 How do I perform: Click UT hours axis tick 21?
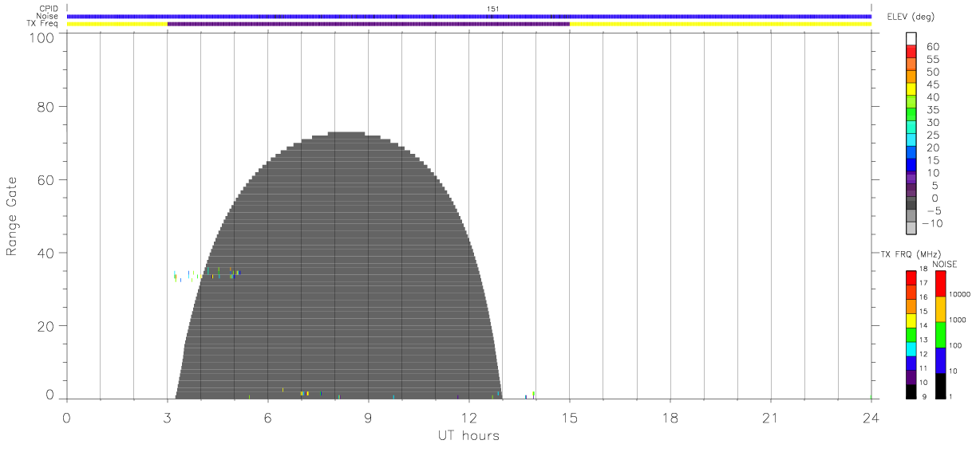click(x=771, y=416)
